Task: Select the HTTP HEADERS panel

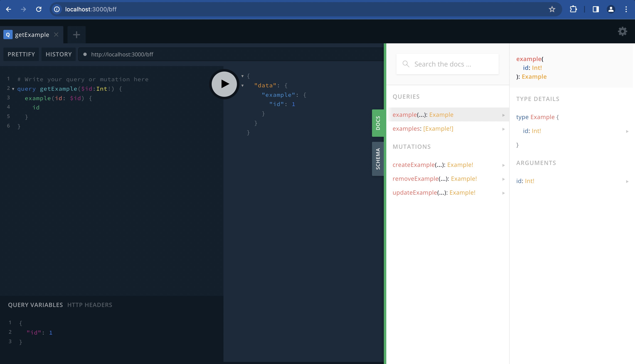Action: (90, 305)
